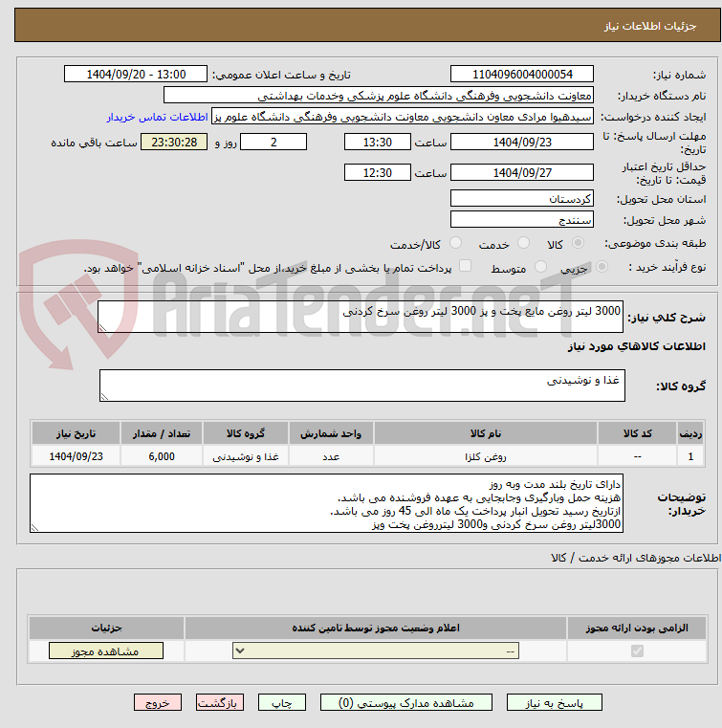The width and height of the screenshot is (722, 728).
Task: Select the کالا radio button
Action: tap(579, 243)
